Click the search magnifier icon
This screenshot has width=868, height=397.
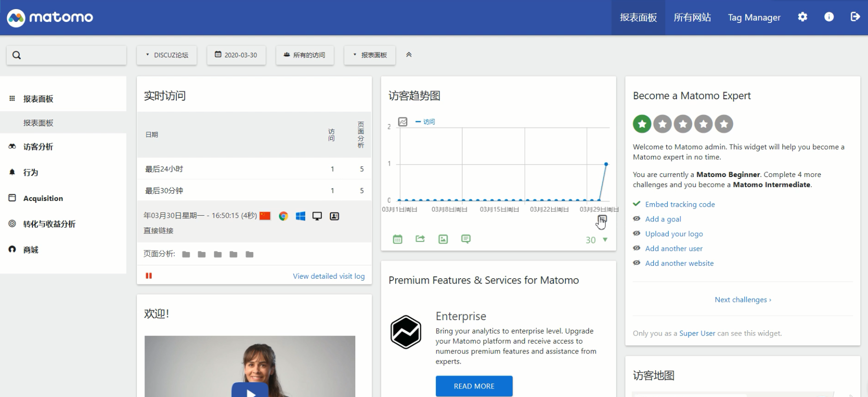coord(17,55)
